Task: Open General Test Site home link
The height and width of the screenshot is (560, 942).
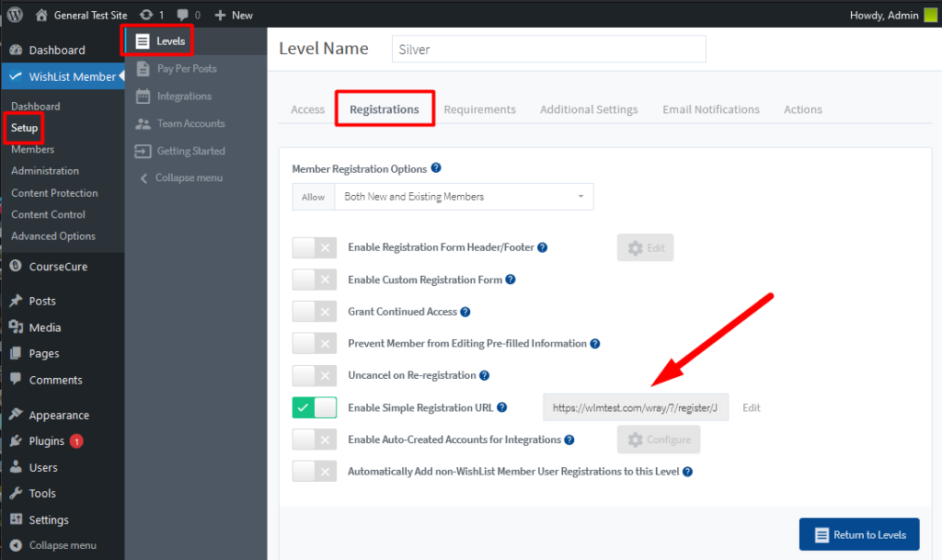Action: pyautogui.click(x=81, y=15)
